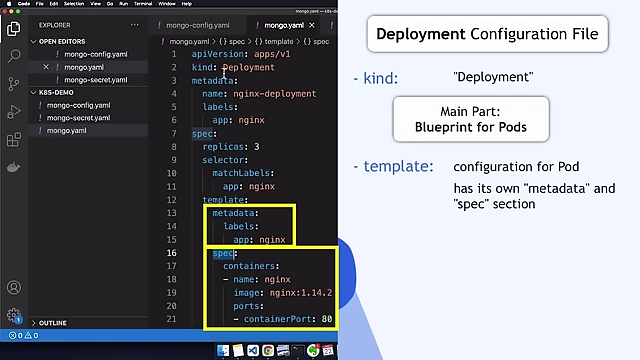Open the Terminal menu
640x360 pixels.
point(143,4)
